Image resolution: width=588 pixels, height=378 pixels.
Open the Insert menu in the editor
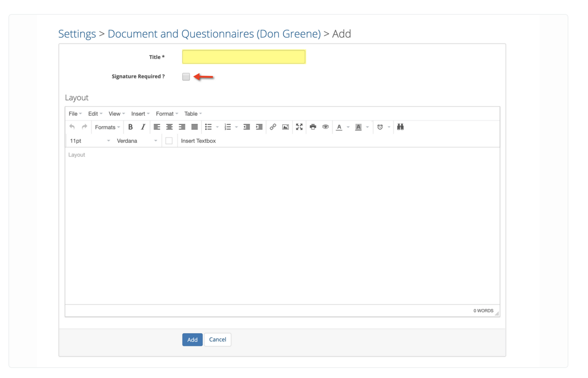pyautogui.click(x=138, y=113)
